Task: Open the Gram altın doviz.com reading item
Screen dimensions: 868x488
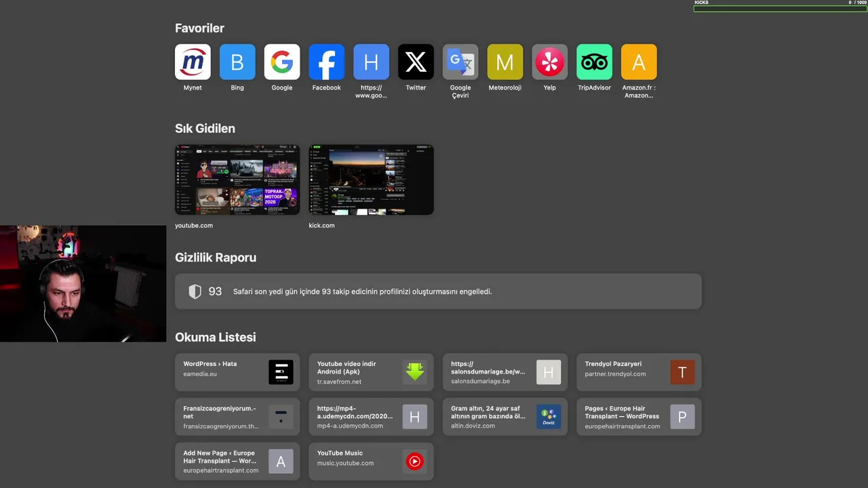Action: point(505,417)
